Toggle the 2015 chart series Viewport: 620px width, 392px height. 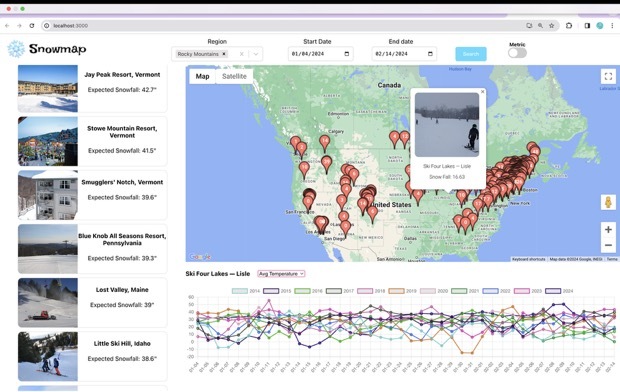[277, 291]
